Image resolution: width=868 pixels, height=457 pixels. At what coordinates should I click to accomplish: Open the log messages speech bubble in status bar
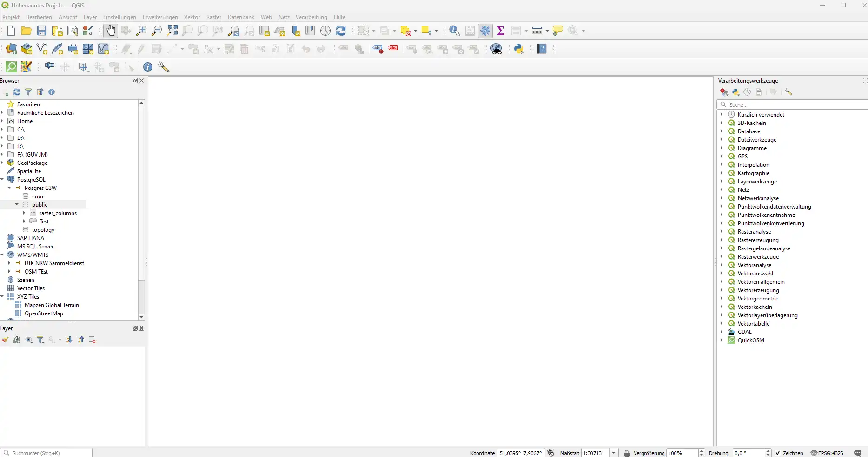(858, 453)
